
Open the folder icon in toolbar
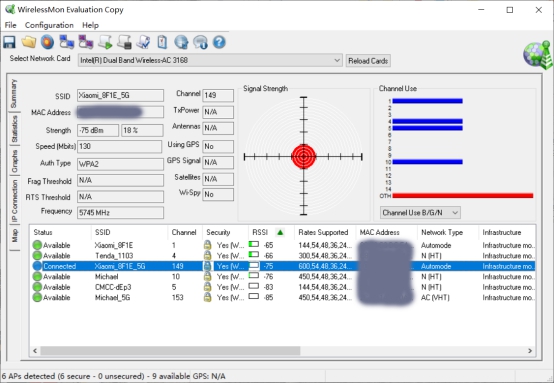(29, 42)
